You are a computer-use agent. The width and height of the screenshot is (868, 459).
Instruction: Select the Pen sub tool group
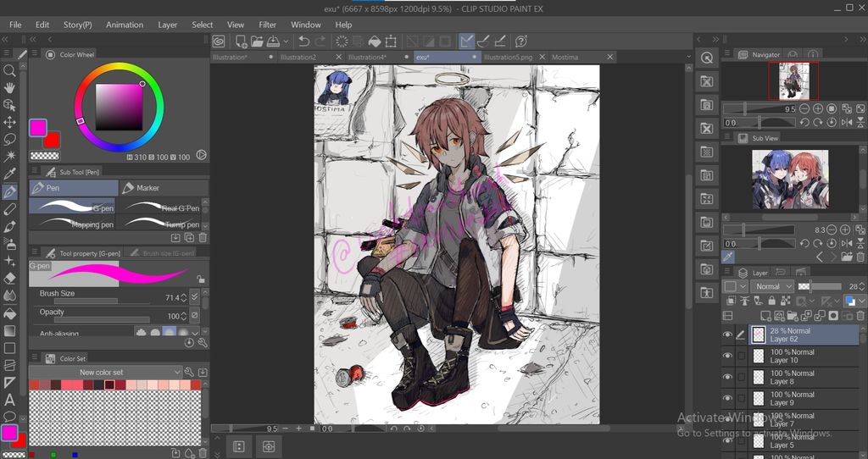(74, 188)
